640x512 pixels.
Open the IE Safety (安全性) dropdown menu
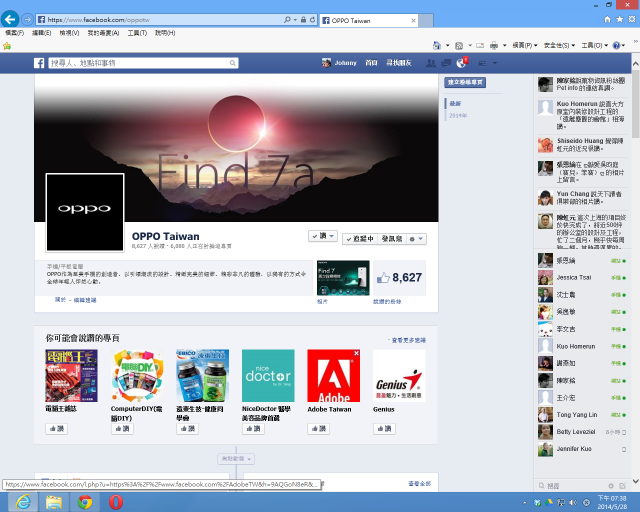coord(559,45)
